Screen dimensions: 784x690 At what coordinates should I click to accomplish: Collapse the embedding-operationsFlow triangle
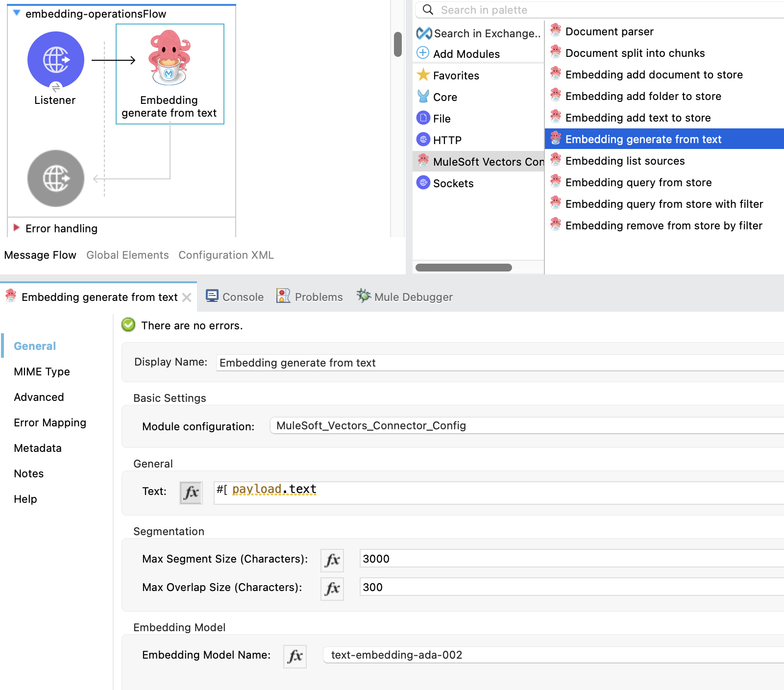tap(17, 13)
